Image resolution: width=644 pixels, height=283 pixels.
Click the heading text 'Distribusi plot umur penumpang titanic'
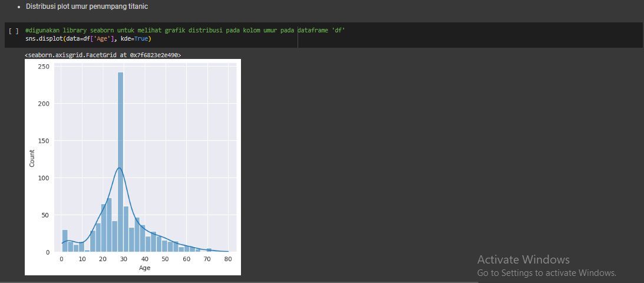point(87,6)
